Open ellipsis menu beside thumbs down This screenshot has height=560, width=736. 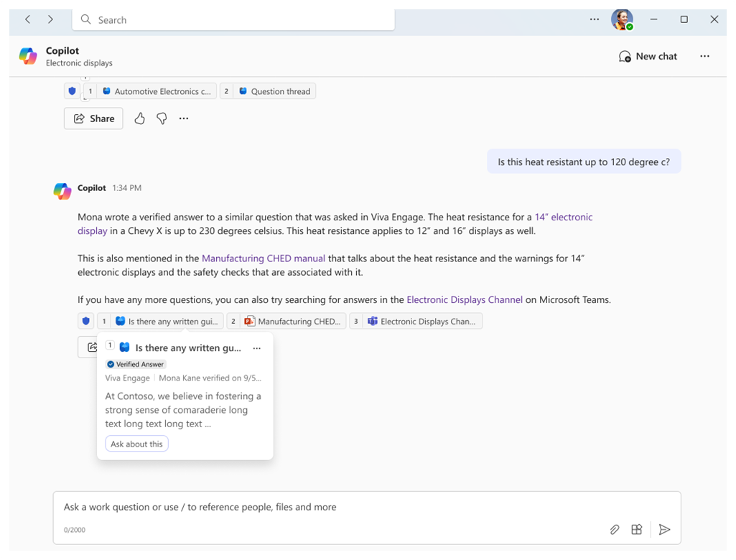(x=184, y=118)
